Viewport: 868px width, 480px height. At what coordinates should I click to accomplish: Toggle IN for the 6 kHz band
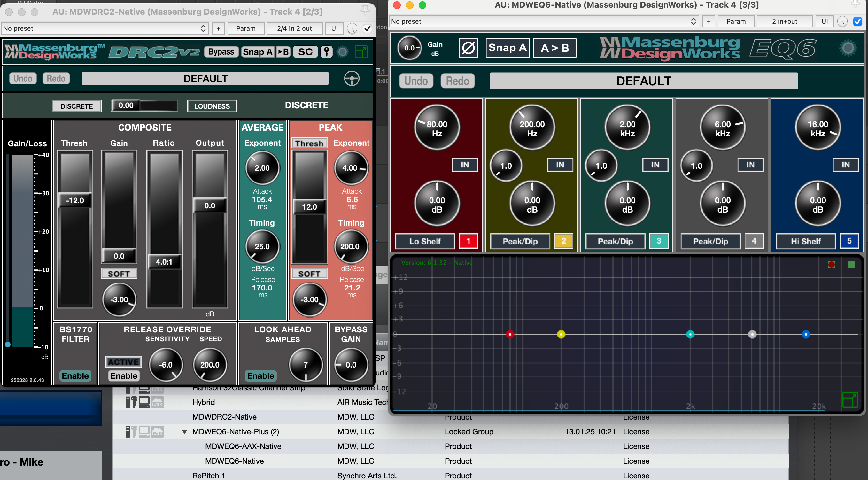[750, 165]
